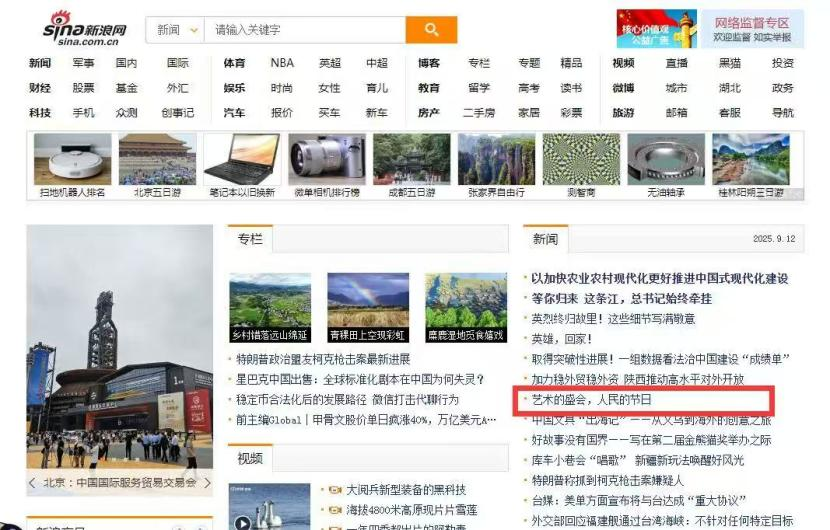Click the 微单相机排行榜 camera thumbnail
Screen dimensions: 830x530
pyautogui.click(x=326, y=166)
